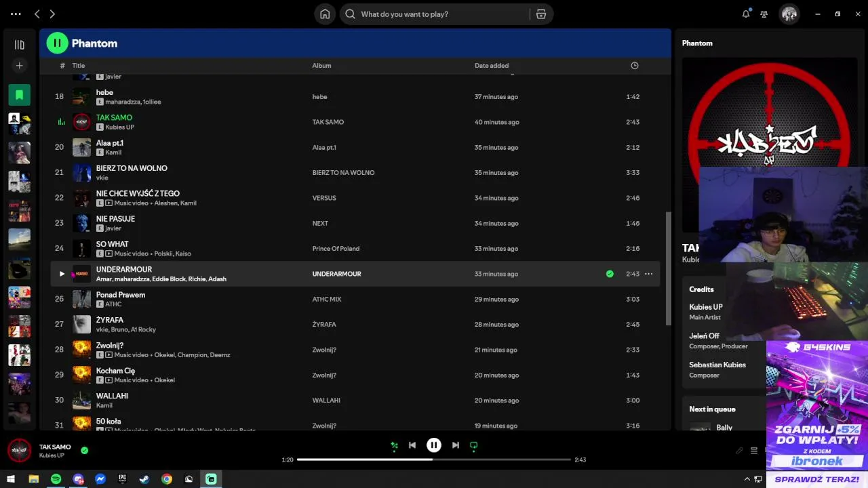Select the ŻYRAFA track title
This screenshot has height=488, width=868.
(x=110, y=320)
